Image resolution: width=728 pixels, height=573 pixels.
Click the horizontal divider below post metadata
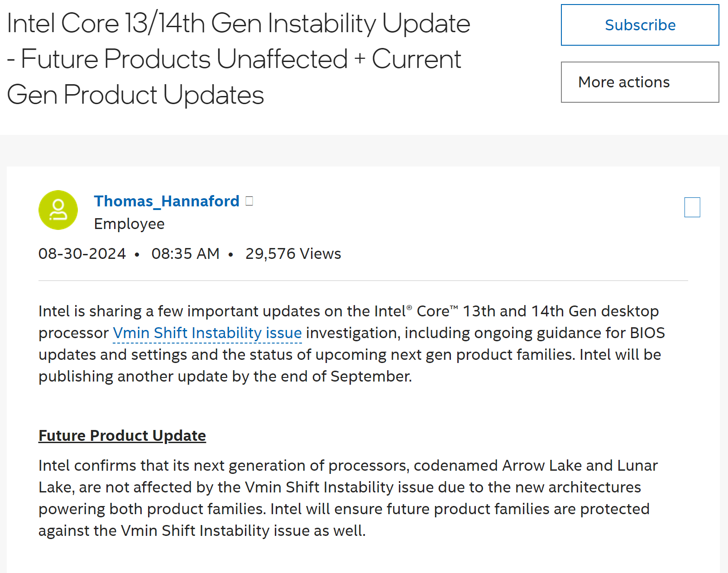click(x=363, y=281)
